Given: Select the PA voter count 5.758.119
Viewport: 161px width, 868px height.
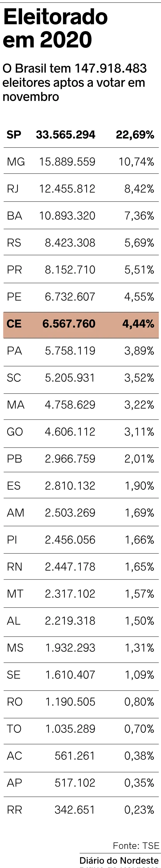Looking at the screenshot, I should pos(70,351).
